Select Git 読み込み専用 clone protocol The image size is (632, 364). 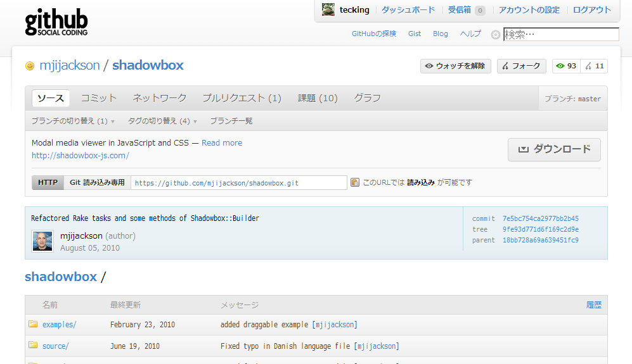pyautogui.click(x=97, y=182)
